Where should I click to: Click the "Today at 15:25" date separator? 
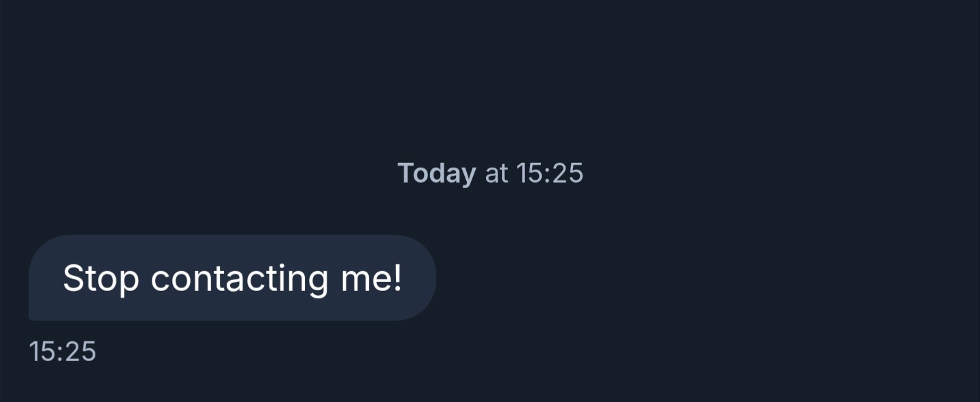(x=490, y=173)
